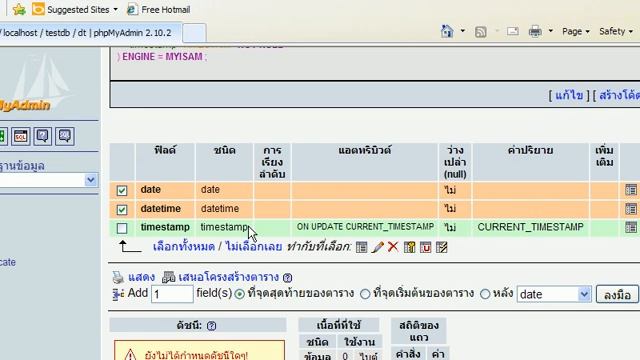Screen dimensions: 640x360
Task: Check the timestamp field checkbox
Action: point(122,228)
